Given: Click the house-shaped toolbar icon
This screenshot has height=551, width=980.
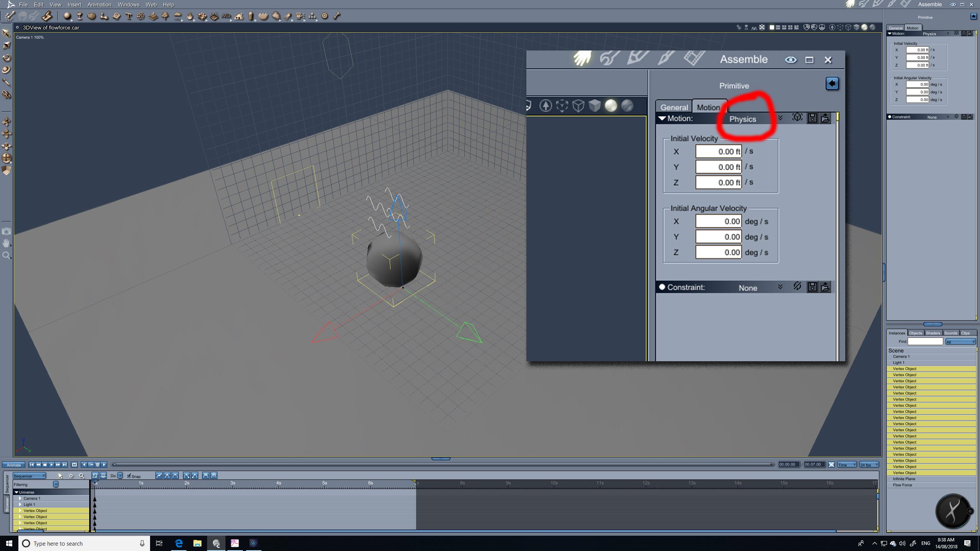Looking at the screenshot, I should click(x=239, y=16).
